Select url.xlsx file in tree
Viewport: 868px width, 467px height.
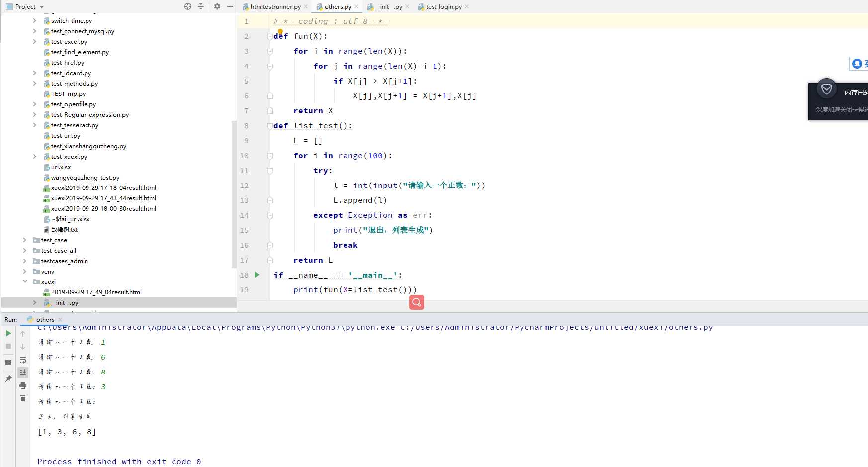pos(61,167)
